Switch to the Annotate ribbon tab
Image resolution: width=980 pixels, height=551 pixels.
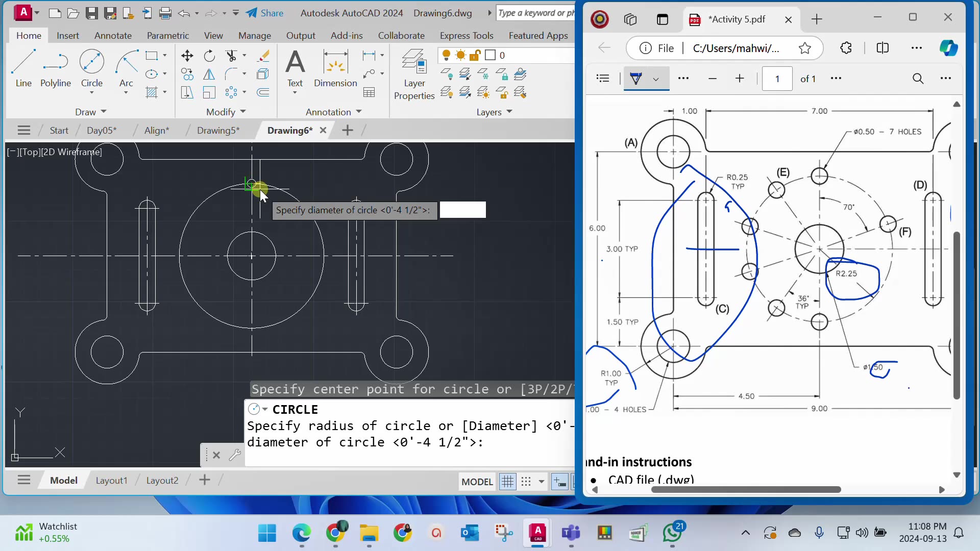(113, 35)
